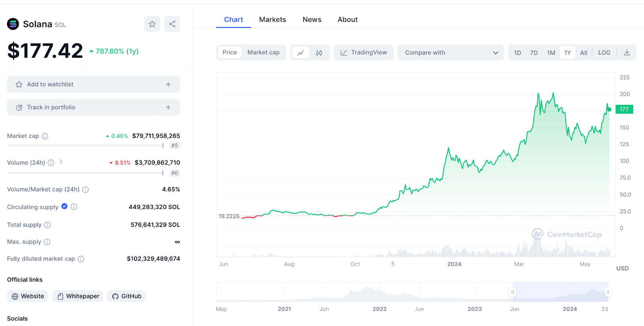Screen dimensions: 644x326
Task: Click the share icon next to Solana
Action: click(x=172, y=24)
